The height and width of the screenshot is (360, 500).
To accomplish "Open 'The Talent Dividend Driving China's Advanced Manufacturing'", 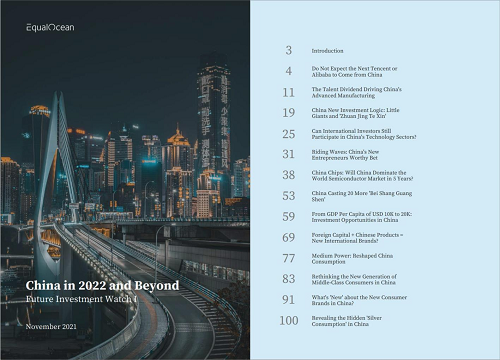I will (x=357, y=92).
